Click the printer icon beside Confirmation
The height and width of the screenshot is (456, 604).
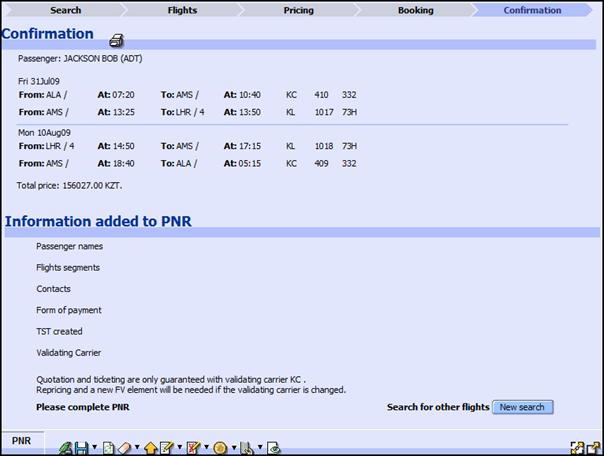coord(116,41)
